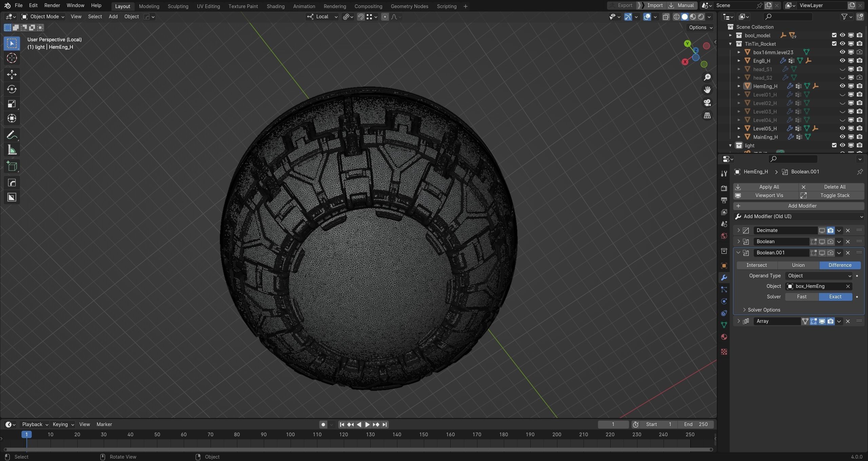
Task: Open the Render menu
Action: coord(52,5)
